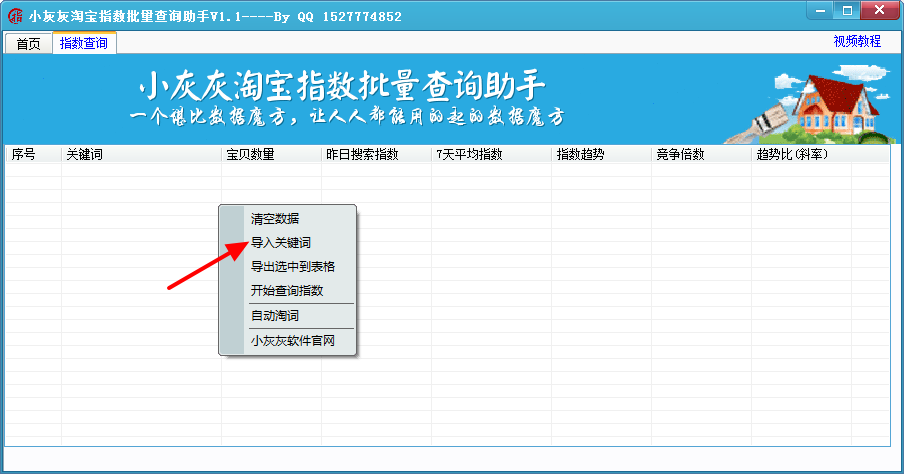Click the 7天平均指数 column header
The width and height of the screenshot is (904, 474).
point(492,154)
